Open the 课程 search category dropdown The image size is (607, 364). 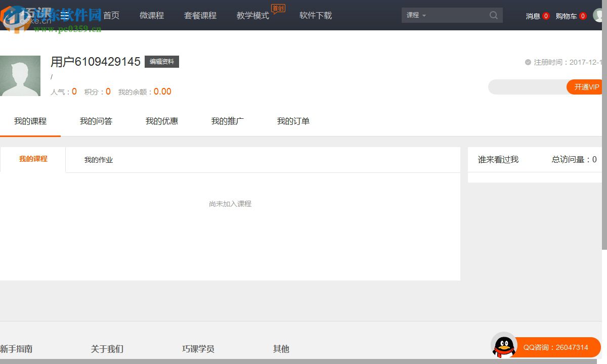click(x=415, y=15)
